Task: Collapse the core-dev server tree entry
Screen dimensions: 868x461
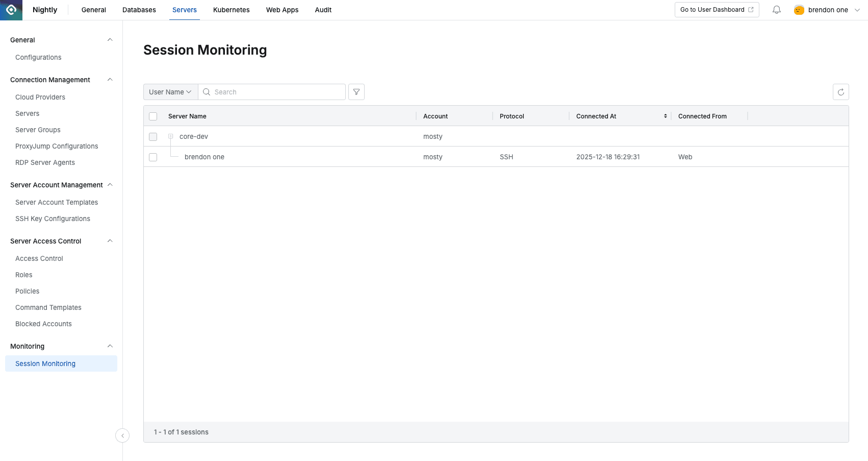Action: [x=170, y=136]
